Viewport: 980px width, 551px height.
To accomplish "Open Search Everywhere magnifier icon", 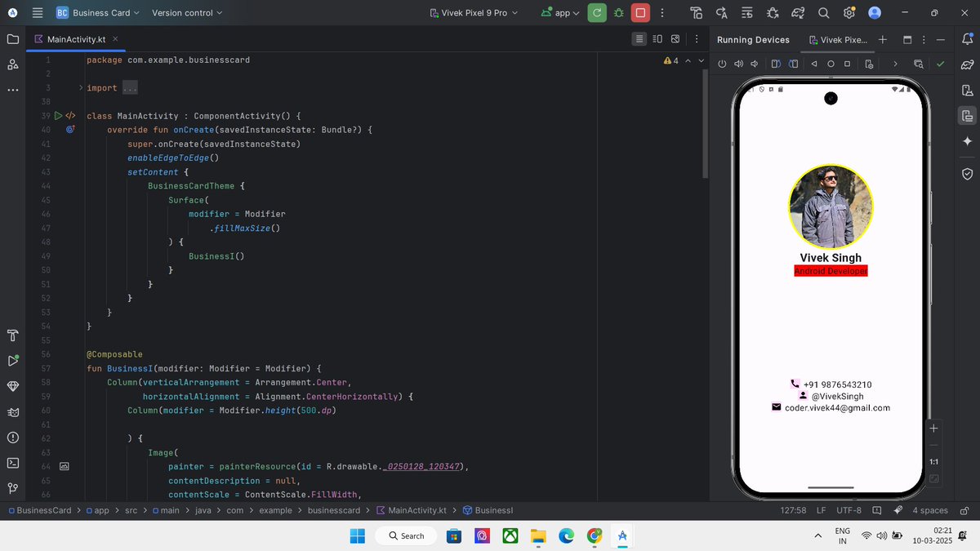I will (824, 13).
